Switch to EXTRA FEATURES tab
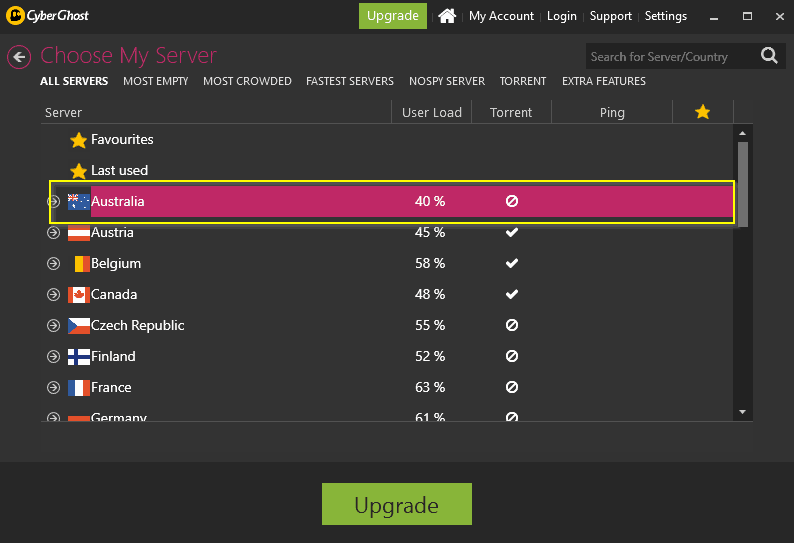794x543 pixels. pos(604,81)
